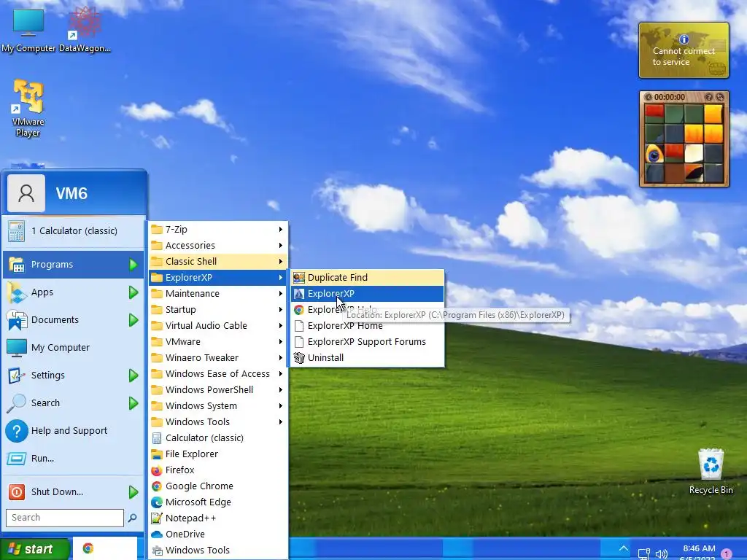Open the Maintenance folder

pos(219,293)
